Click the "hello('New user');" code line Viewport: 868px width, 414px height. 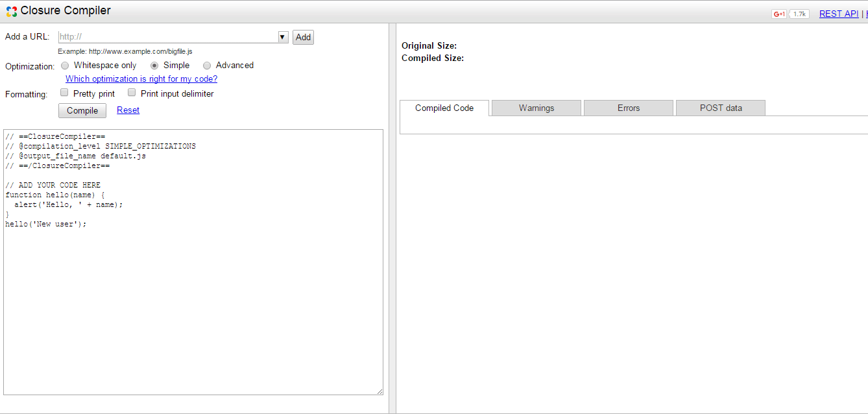point(46,224)
